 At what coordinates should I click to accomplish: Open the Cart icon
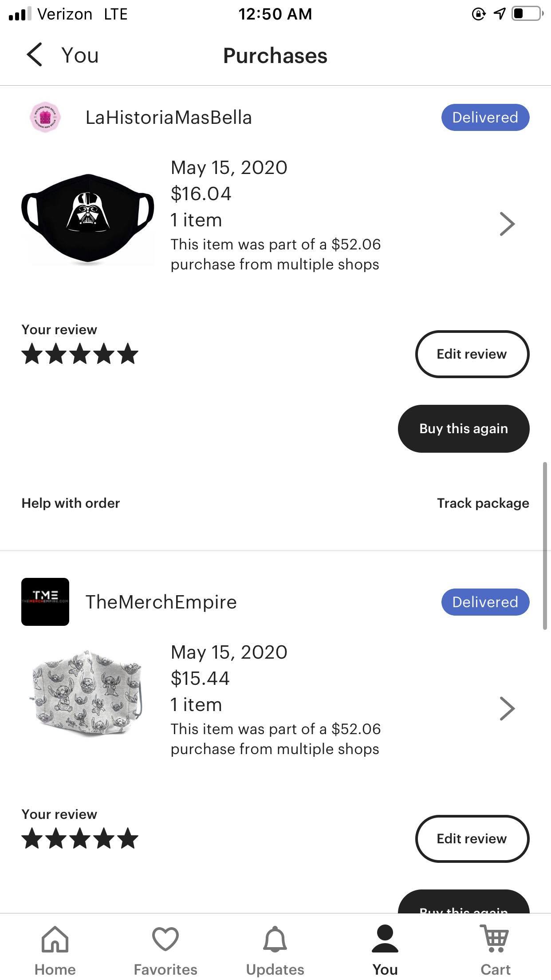495,939
